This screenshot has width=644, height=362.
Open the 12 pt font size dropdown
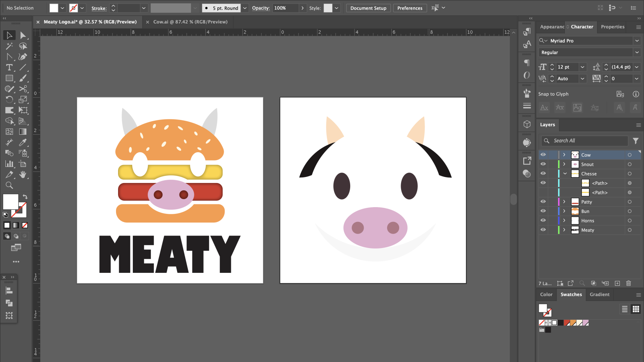tap(583, 67)
